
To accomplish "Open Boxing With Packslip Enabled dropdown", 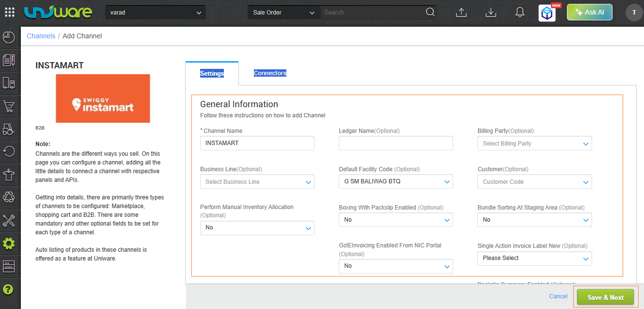I will 396,220.
